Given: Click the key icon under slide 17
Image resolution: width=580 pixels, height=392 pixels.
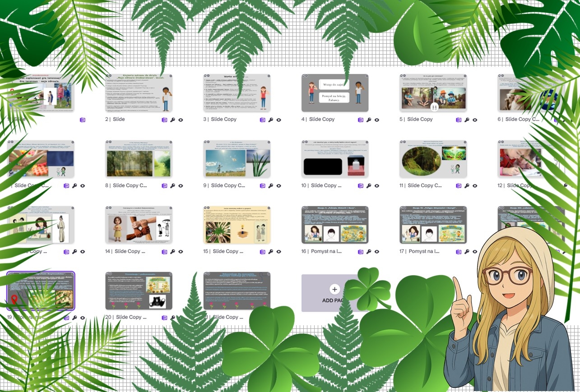Looking at the screenshot, I should (467, 252).
